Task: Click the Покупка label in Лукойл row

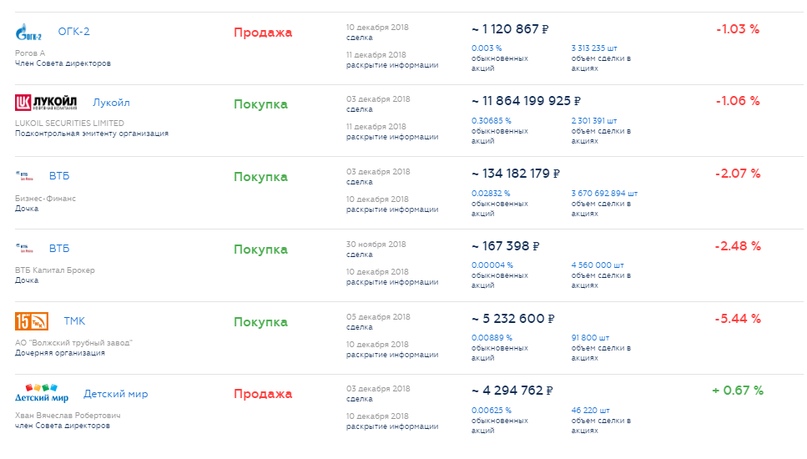Action: click(260, 104)
